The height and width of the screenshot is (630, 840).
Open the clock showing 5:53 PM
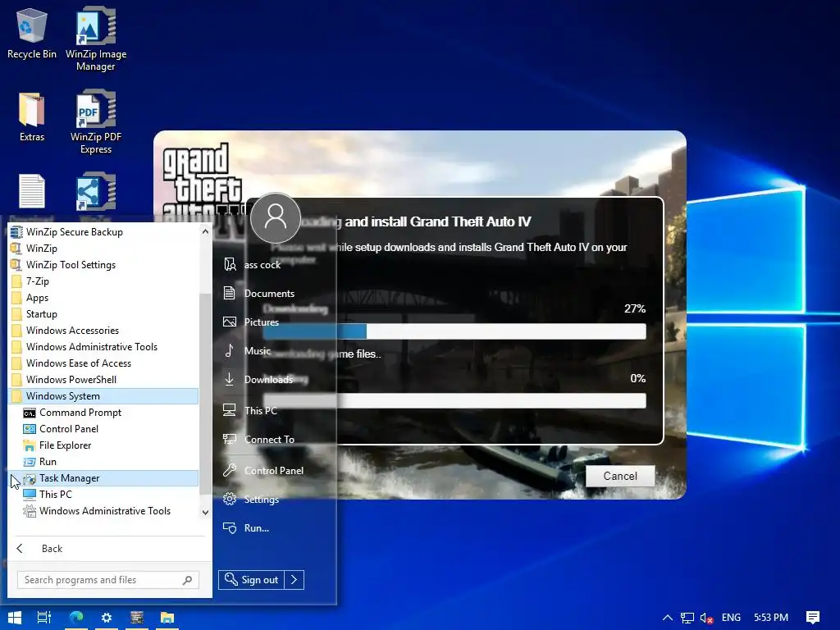[771, 618]
